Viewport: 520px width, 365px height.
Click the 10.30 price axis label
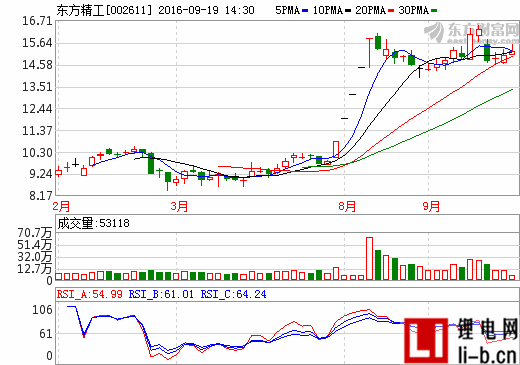(x=37, y=153)
